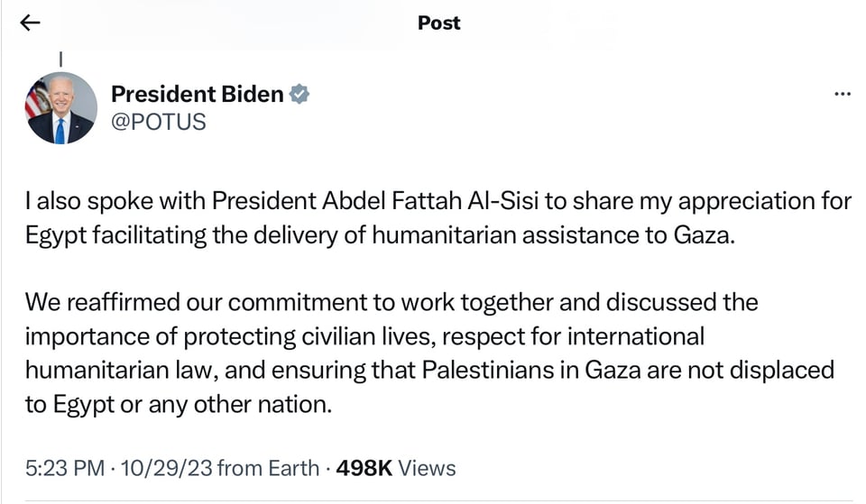Viewport: 866px width, 504px height.
Task: Open the 498K Views count
Action: [396, 468]
